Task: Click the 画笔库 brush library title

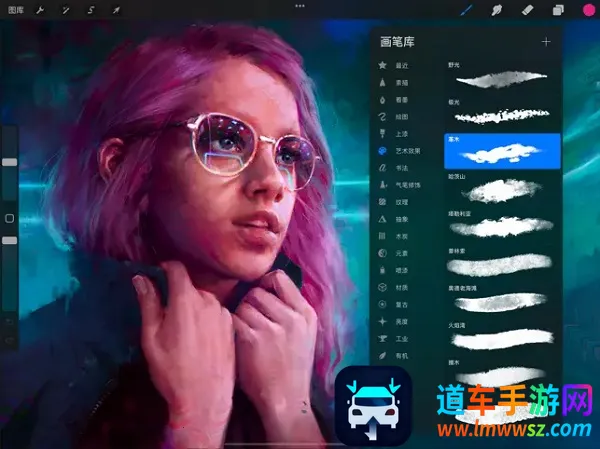Action: 397,42
